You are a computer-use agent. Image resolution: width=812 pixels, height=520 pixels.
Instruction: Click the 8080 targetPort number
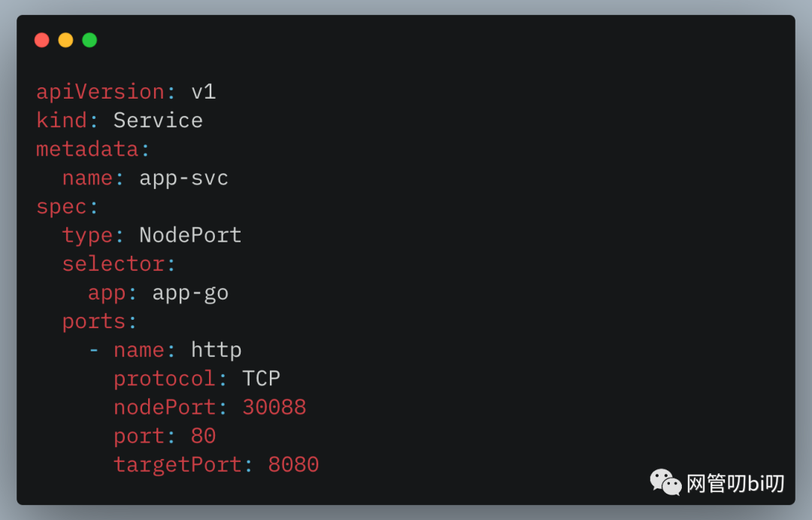(x=293, y=464)
